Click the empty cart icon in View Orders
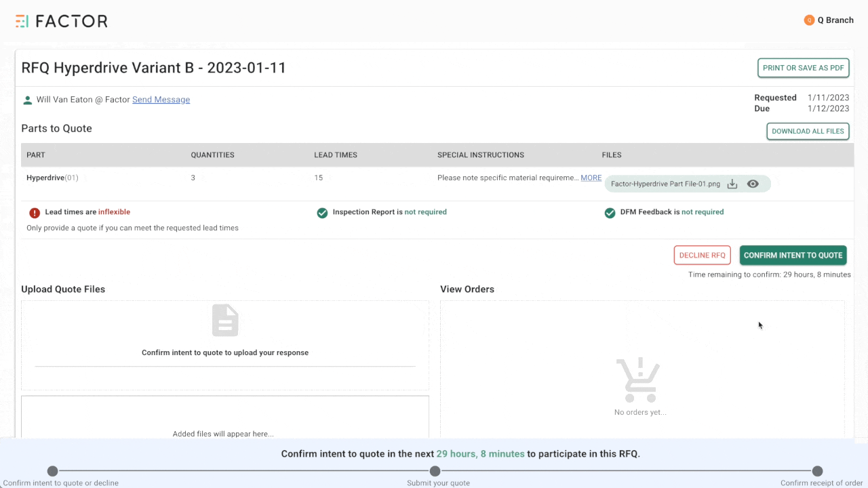The image size is (868, 488). pos(637,380)
